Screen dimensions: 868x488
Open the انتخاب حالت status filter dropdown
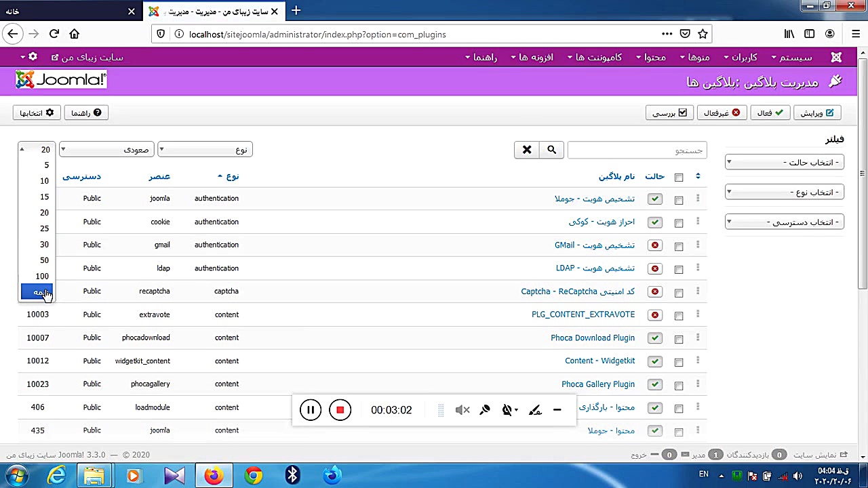785,163
